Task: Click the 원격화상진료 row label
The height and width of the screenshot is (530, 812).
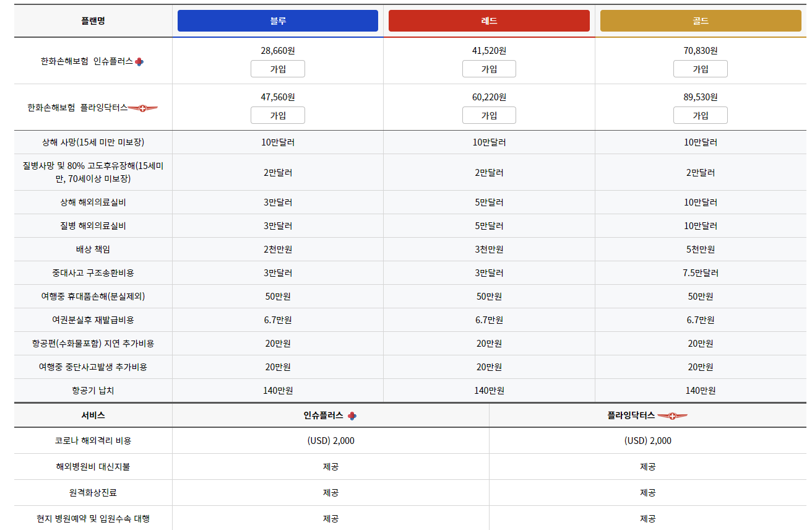Action: (x=93, y=493)
